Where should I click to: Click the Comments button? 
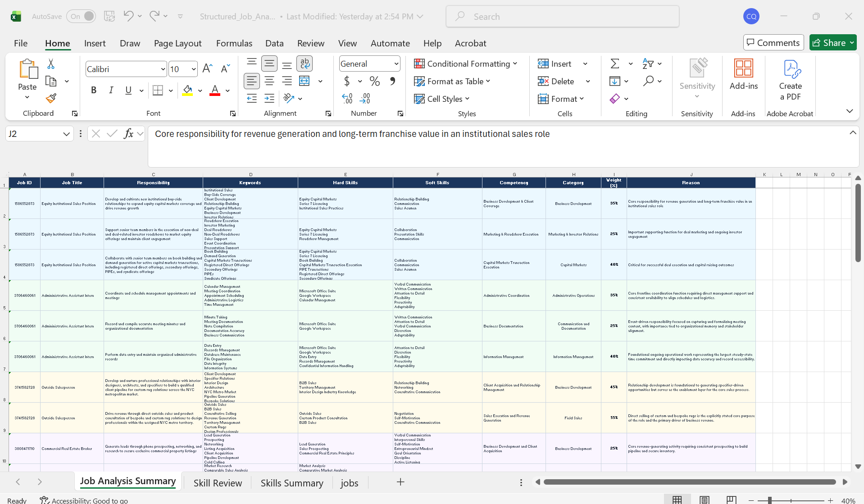(x=773, y=42)
